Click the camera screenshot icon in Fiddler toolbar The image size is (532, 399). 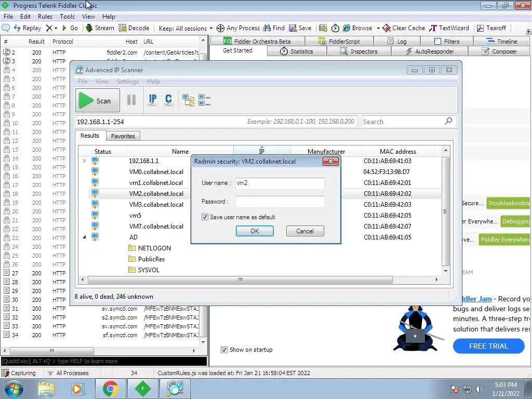[x=323, y=28]
